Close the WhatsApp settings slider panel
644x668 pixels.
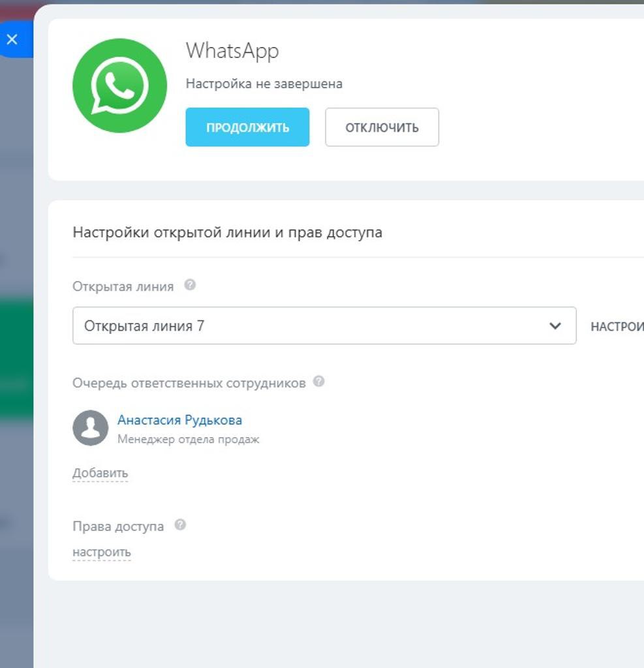tap(12, 39)
